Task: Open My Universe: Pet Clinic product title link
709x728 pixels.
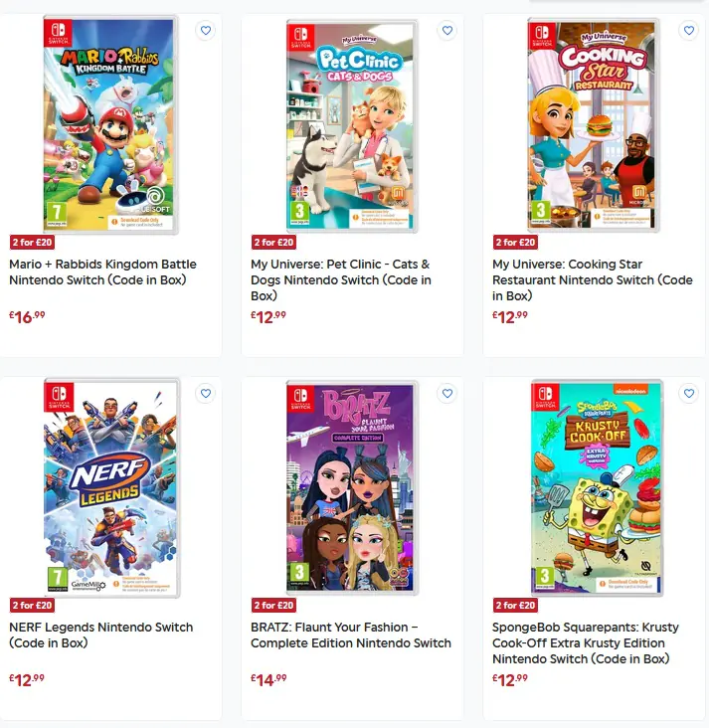Action: (341, 280)
